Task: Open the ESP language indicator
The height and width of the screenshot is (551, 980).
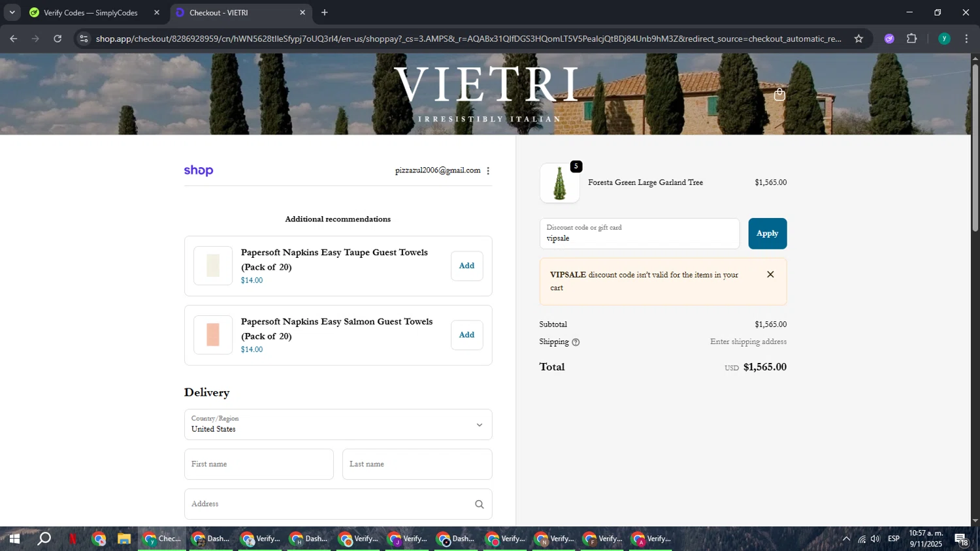Action: coord(893,539)
